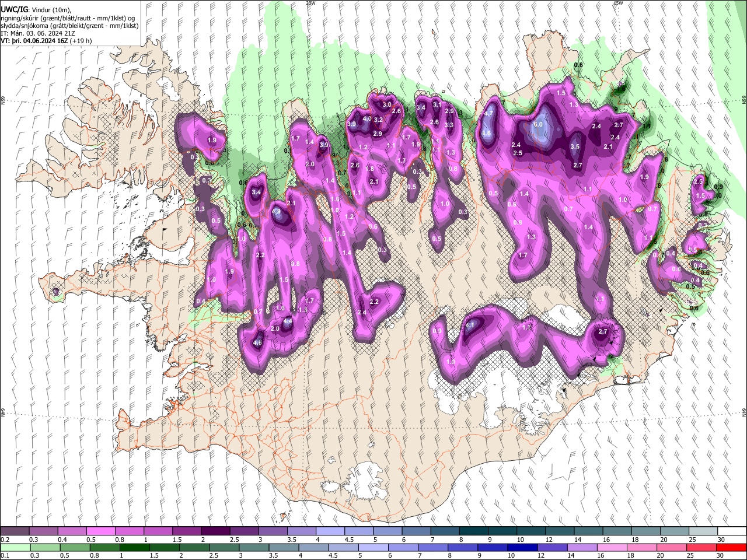Click the 15W longitude label at top edge

coord(619,3)
